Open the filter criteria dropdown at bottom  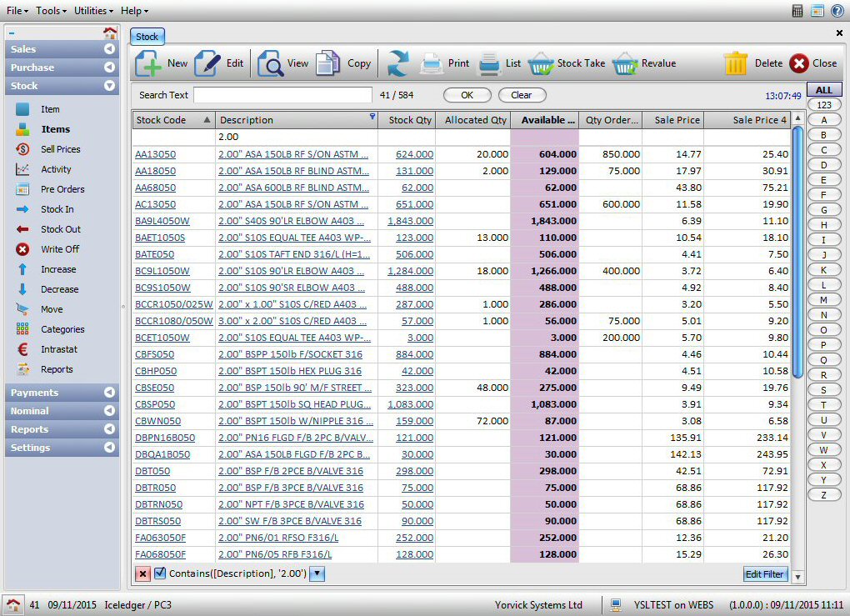316,573
